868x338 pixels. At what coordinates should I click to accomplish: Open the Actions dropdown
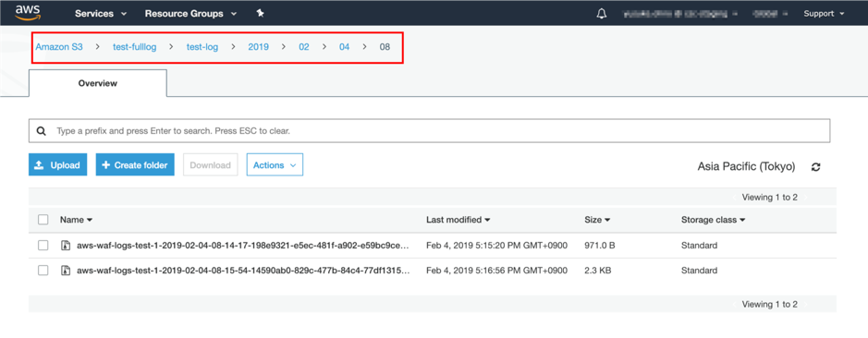click(x=275, y=165)
